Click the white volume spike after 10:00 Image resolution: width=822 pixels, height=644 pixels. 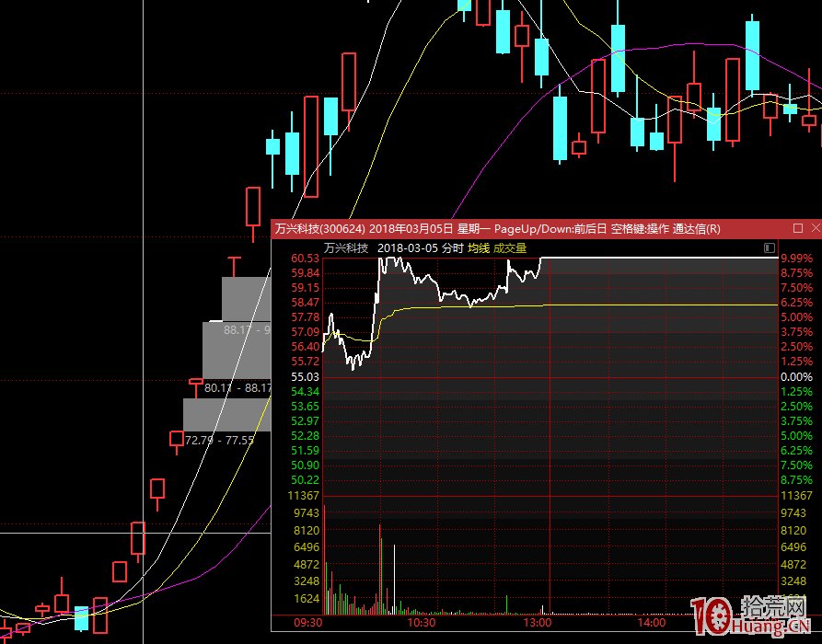click(394, 580)
